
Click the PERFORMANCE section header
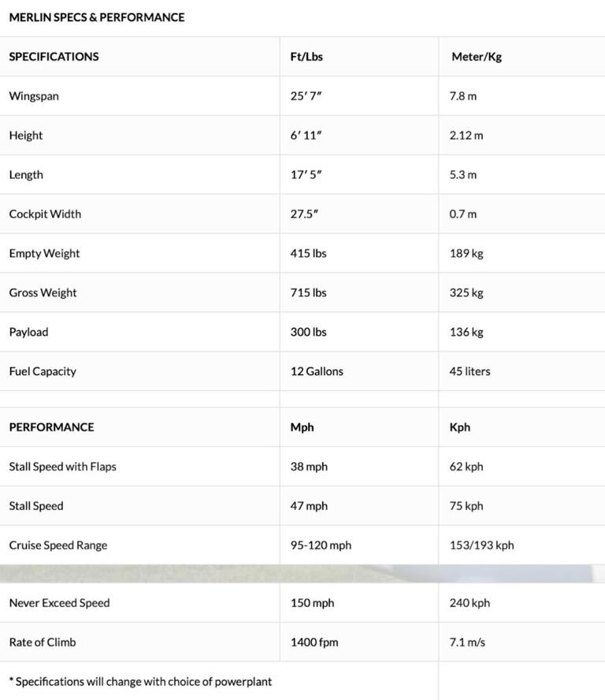[x=51, y=427]
